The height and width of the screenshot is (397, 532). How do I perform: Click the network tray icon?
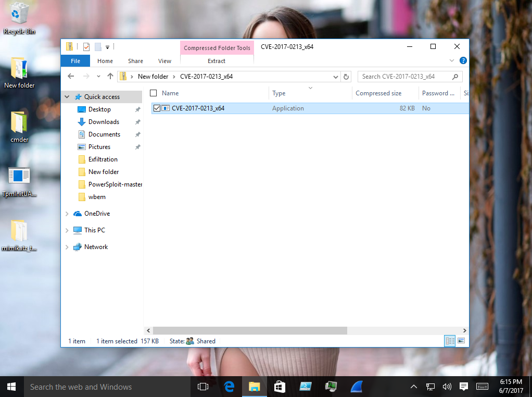point(430,387)
